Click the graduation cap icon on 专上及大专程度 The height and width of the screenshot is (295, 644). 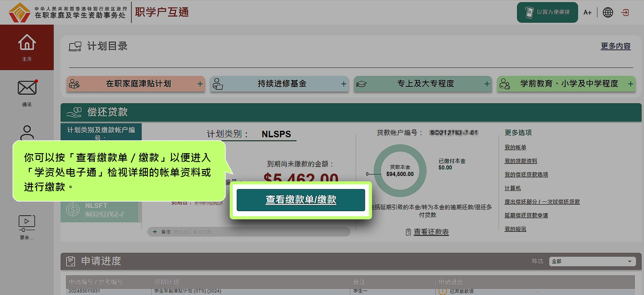(362, 84)
